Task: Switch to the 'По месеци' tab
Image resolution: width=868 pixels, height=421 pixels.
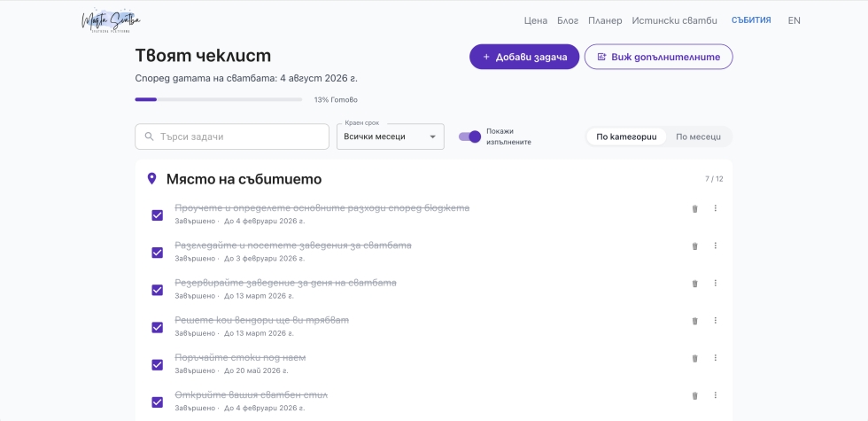Action: coord(698,136)
